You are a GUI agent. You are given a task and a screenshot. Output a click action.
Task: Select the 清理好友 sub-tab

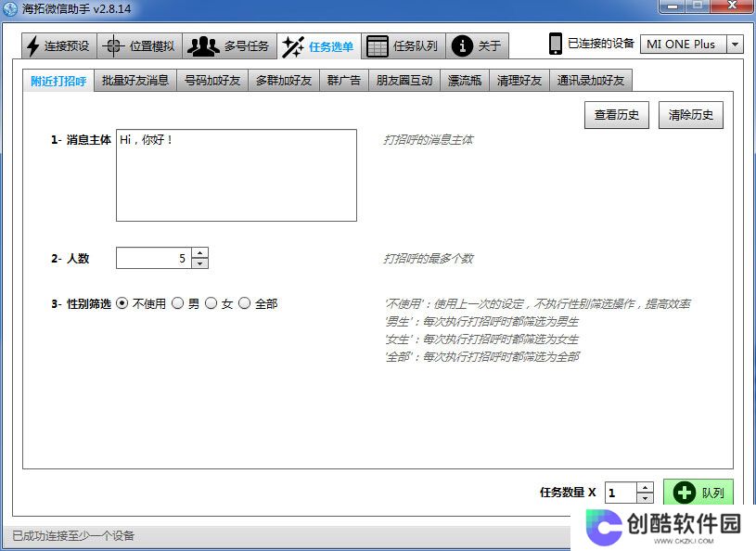pos(519,81)
